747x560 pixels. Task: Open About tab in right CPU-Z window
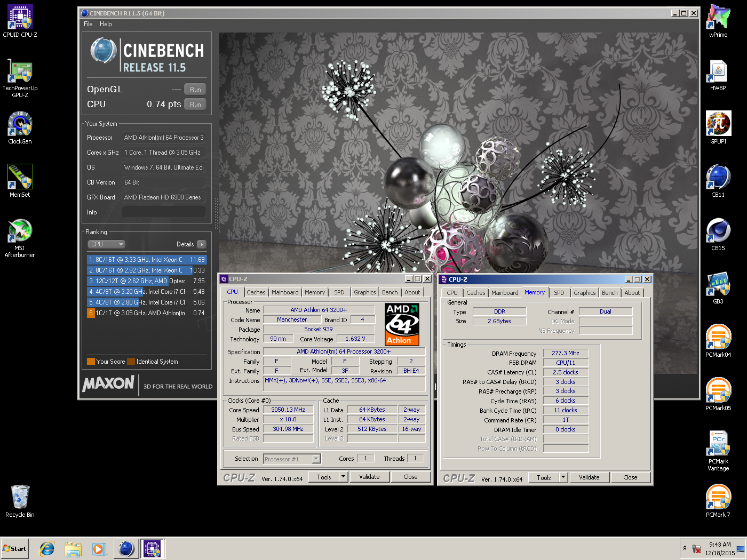[x=632, y=293]
